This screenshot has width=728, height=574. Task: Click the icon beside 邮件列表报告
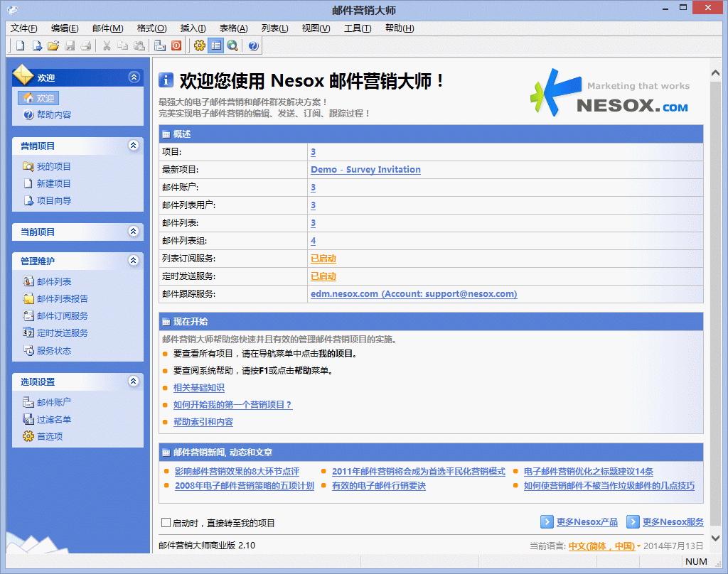(28, 298)
